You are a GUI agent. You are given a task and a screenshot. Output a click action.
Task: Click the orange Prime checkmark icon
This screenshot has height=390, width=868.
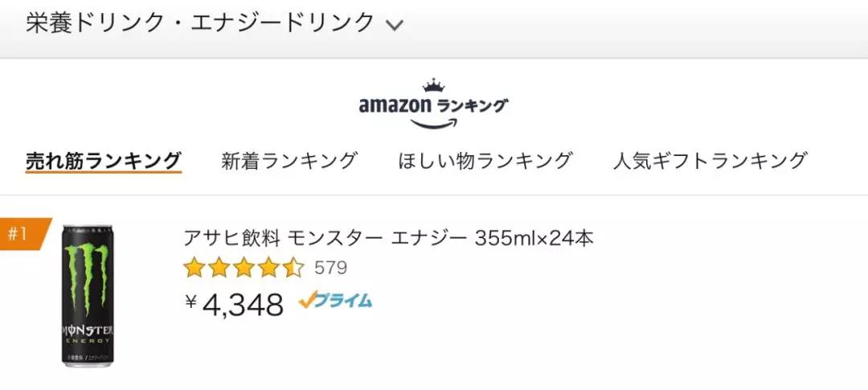tap(307, 300)
